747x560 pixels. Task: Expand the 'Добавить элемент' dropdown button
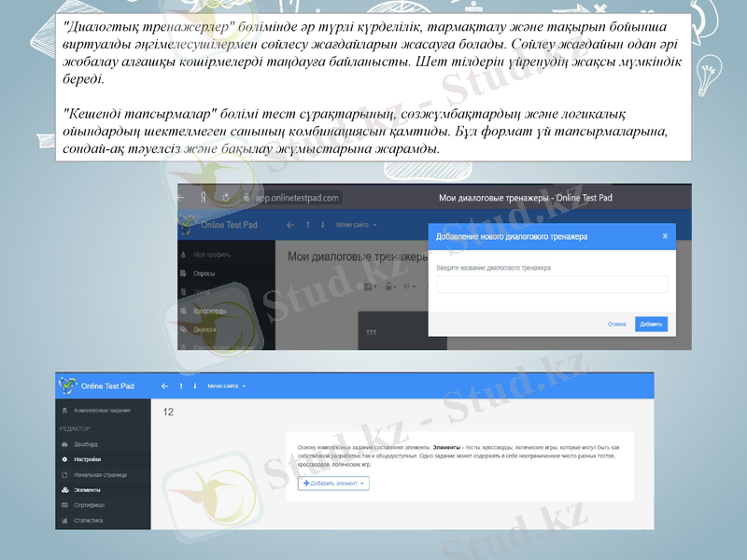coord(334,483)
